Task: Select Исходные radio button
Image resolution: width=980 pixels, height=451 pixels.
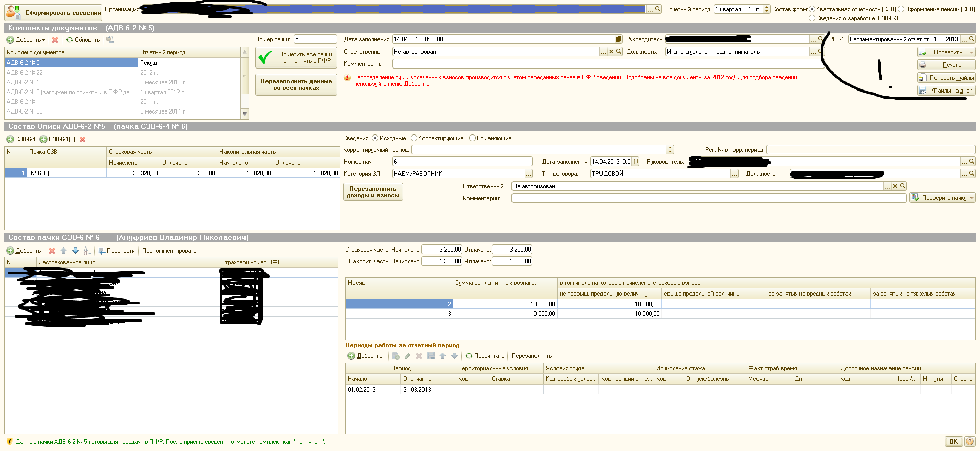Action: coord(375,138)
